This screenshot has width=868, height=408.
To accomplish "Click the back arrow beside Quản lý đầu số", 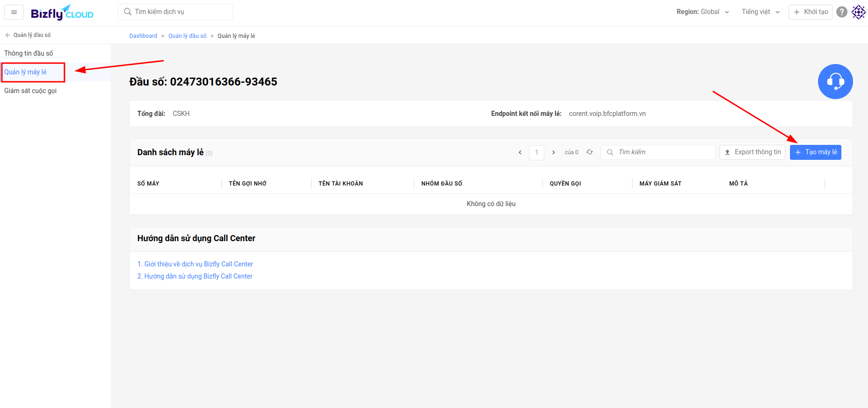I will pos(8,35).
